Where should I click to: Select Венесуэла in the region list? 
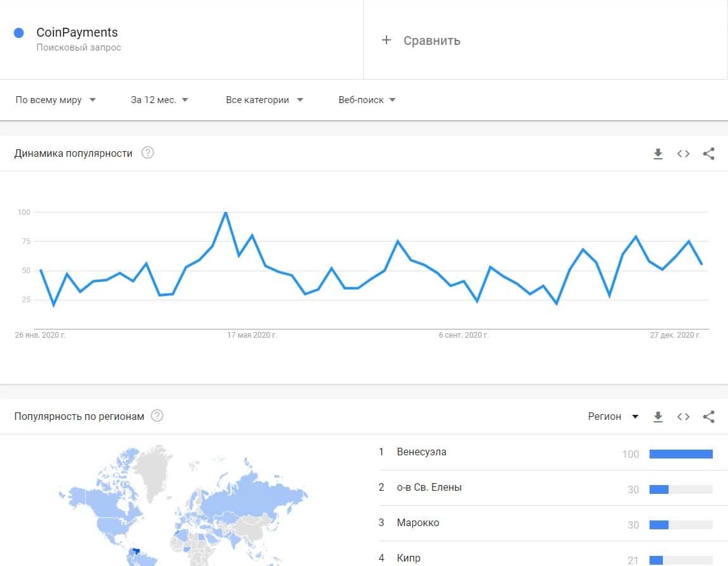pos(421,452)
